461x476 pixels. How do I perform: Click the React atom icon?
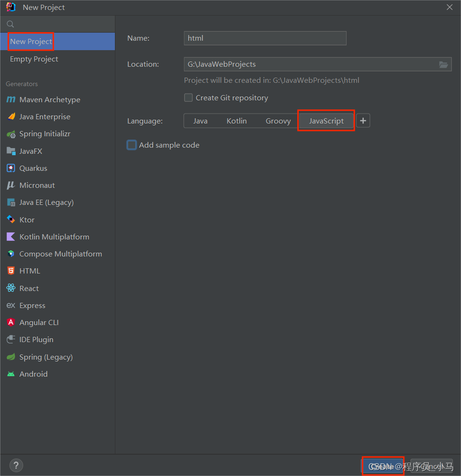pos(11,288)
